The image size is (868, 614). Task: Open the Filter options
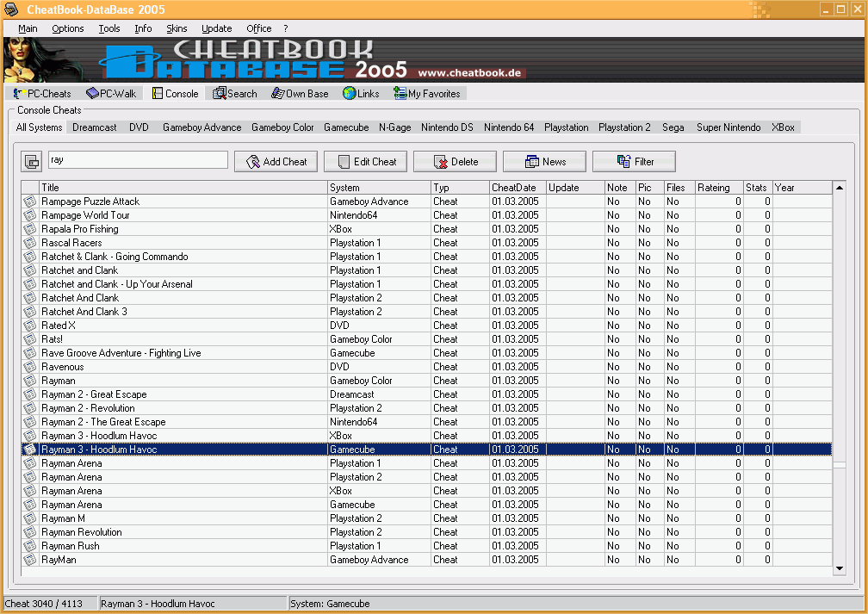coord(635,161)
